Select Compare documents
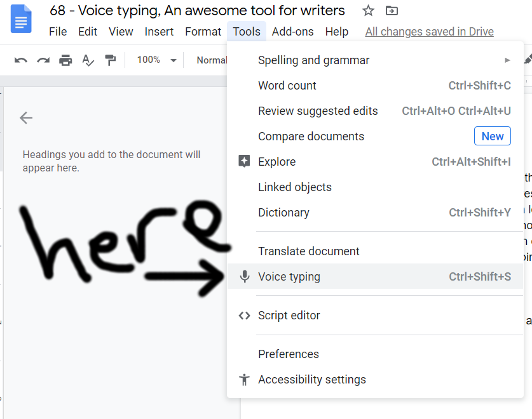This screenshot has width=532, height=419. (x=375, y=136)
